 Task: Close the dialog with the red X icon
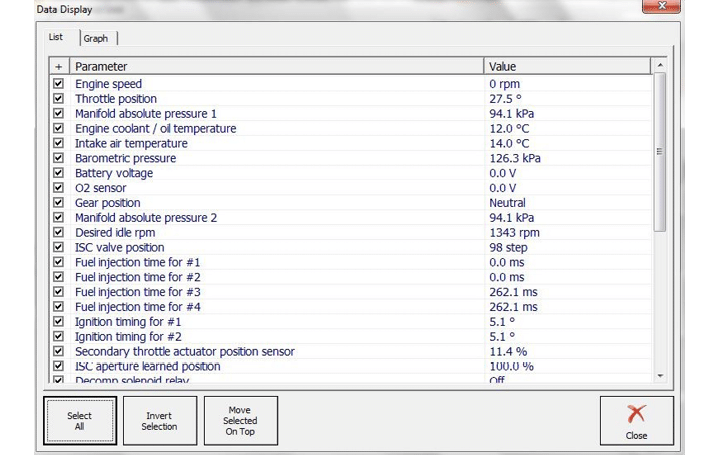point(636,420)
